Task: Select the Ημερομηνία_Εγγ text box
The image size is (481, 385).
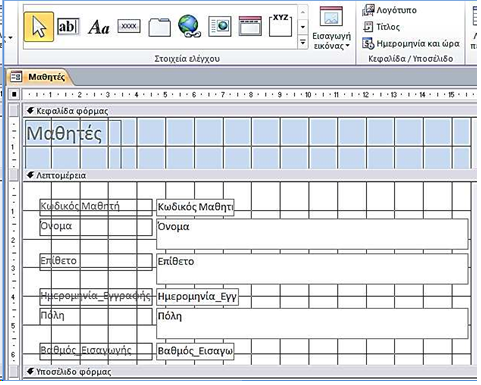Action: [197, 297]
